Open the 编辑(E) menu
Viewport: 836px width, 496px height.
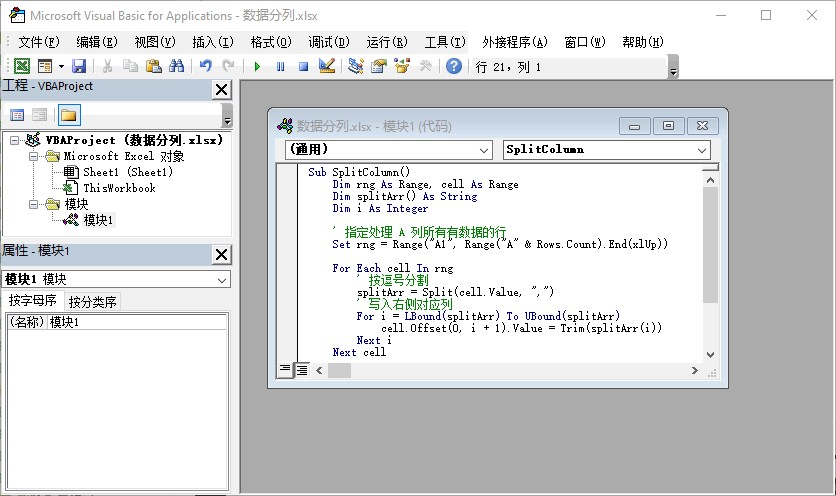coord(97,42)
